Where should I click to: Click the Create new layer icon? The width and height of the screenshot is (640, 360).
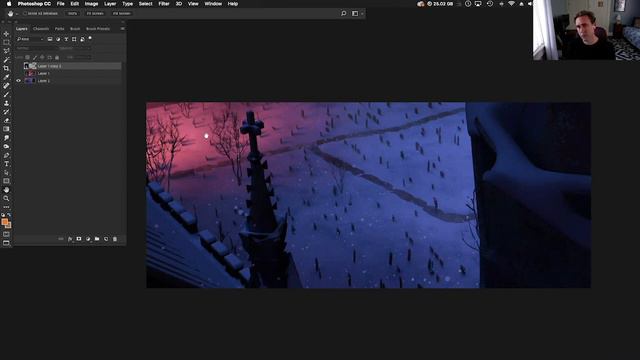[106, 239]
